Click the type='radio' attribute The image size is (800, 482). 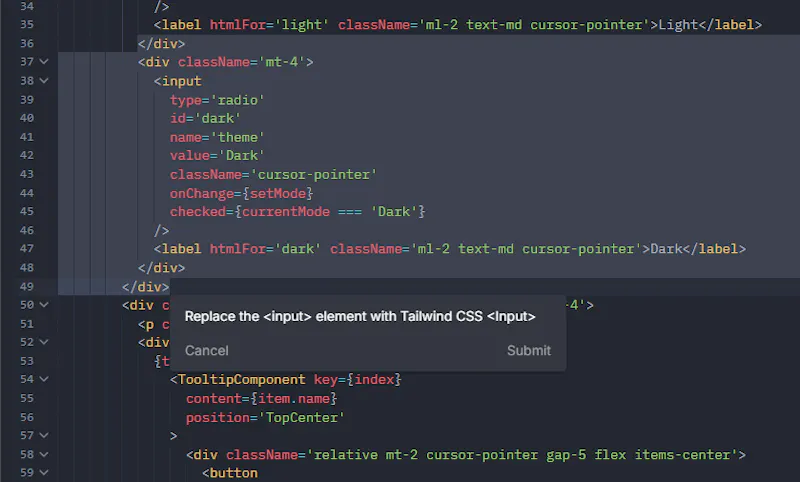point(217,100)
